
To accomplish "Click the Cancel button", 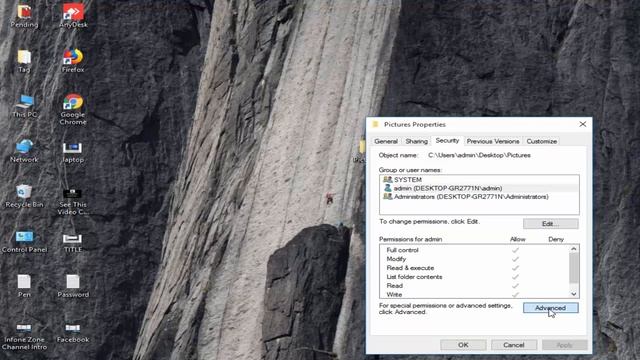I will (513, 345).
